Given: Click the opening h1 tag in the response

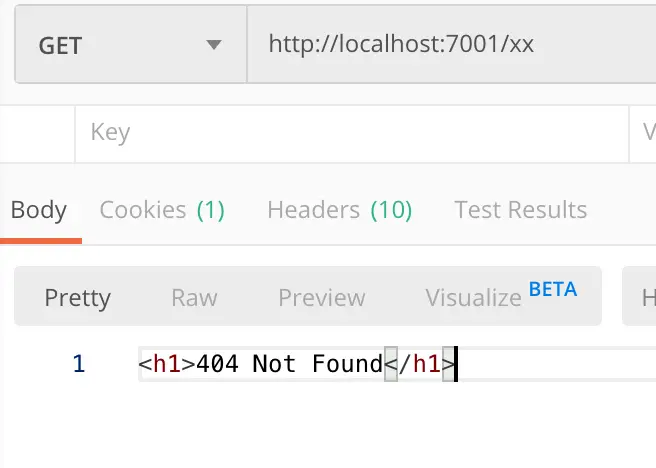Looking at the screenshot, I should pos(167,364).
